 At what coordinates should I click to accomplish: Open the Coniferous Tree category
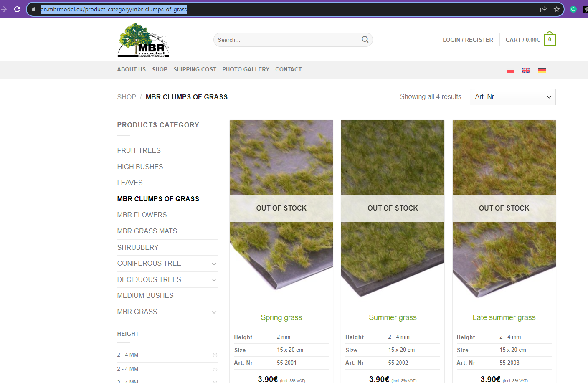click(149, 263)
